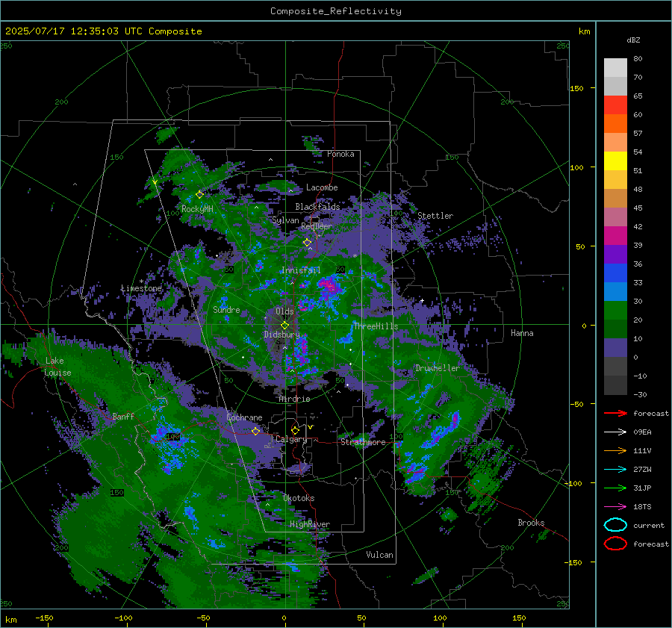Screen dimensions: 672x628
Task: Click the 150 tick on bottom axis
Action: click(x=519, y=618)
